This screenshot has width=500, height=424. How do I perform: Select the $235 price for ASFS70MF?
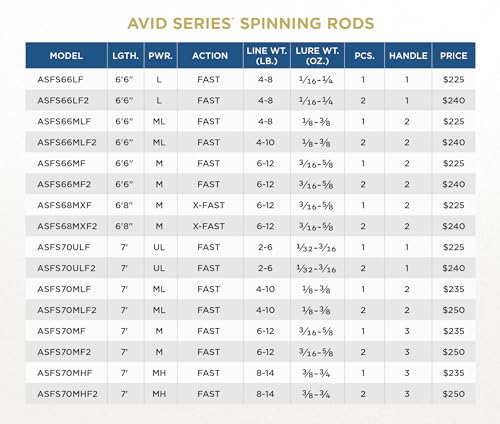point(453,331)
